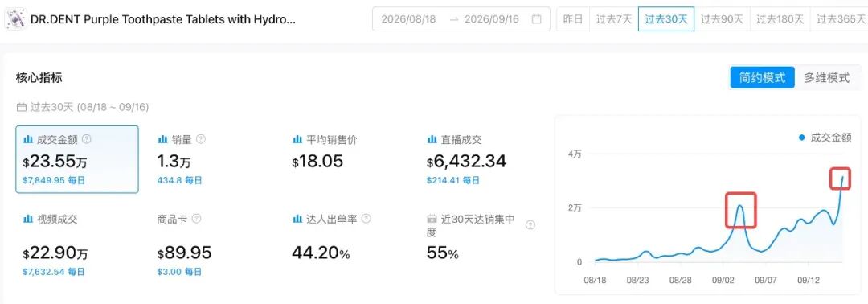The width and height of the screenshot is (868, 304).
Task: Switch to 多维模式 view
Action: [826, 77]
